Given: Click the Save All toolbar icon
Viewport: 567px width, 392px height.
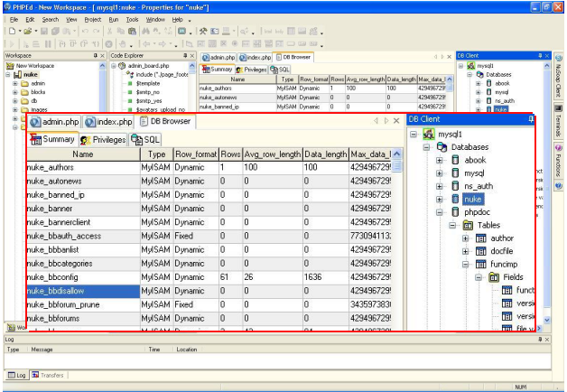Looking at the screenshot, I should coord(55,31).
